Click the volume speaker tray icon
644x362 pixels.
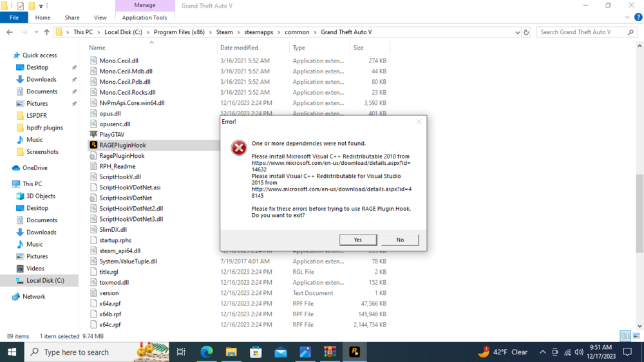point(579,352)
